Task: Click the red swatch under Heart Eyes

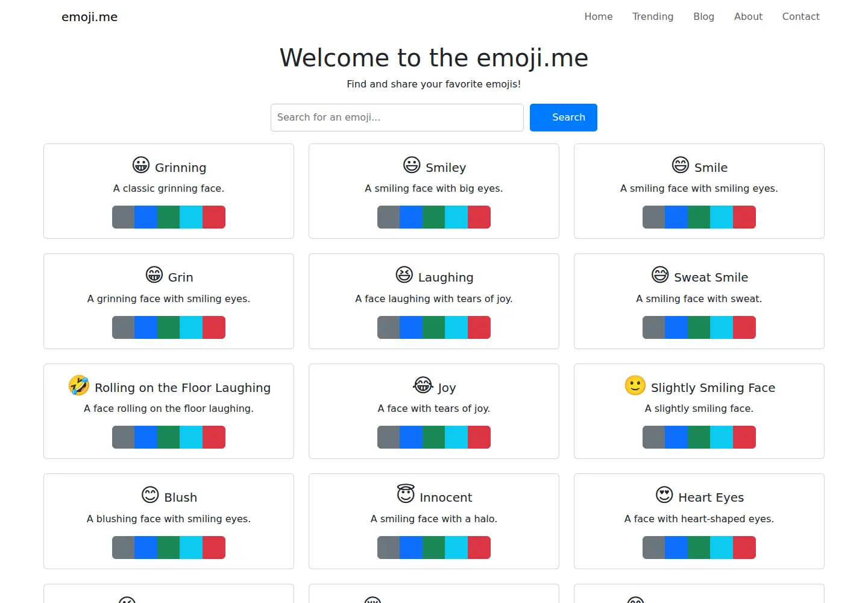Action: [x=744, y=548]
